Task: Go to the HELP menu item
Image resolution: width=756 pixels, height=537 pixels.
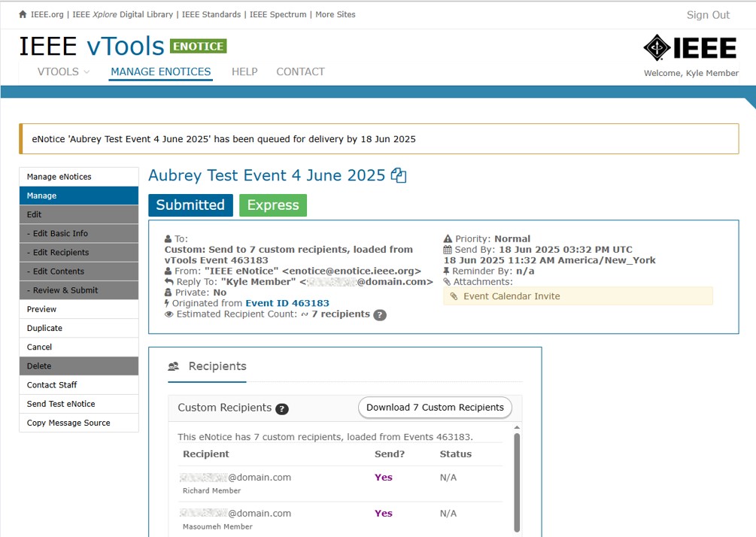Action: coord(244,71)
